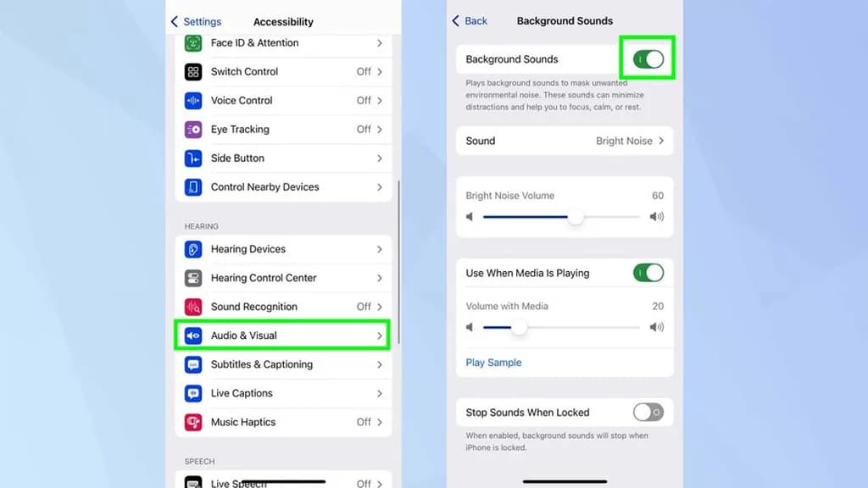Screen dimensions: 868x488
Task: Open Subtitles & Captioning row
Action: pos(283,364)
